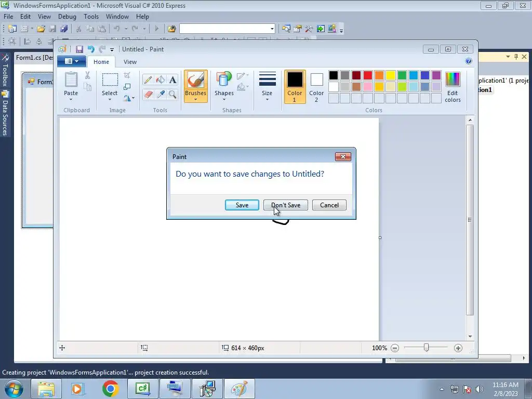
Task: Pick the yellow color swatch
Action: pos(391,75)
